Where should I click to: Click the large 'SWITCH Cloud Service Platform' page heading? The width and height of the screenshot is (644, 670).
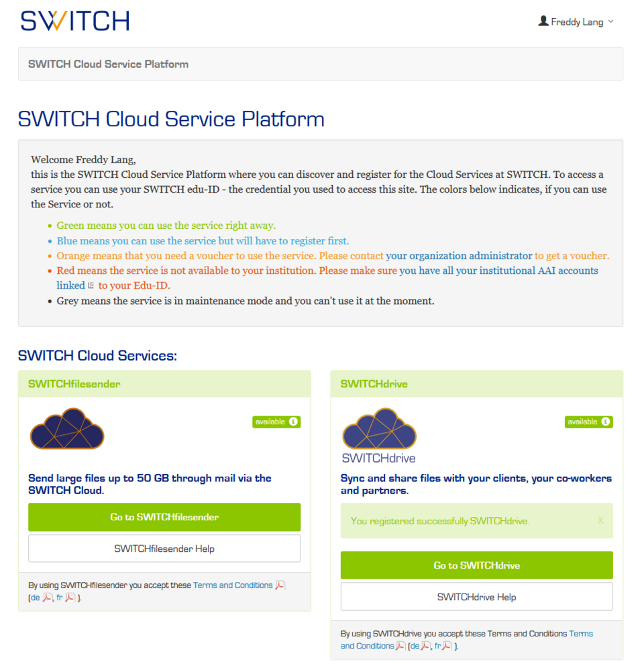click(171, 119)
